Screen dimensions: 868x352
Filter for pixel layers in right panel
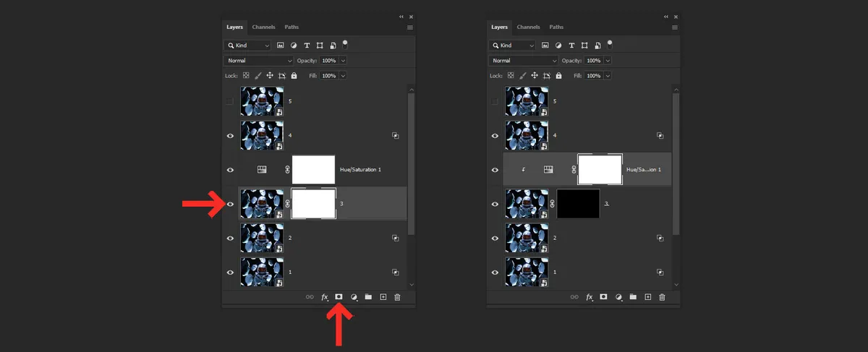click(x=545, y=46)
